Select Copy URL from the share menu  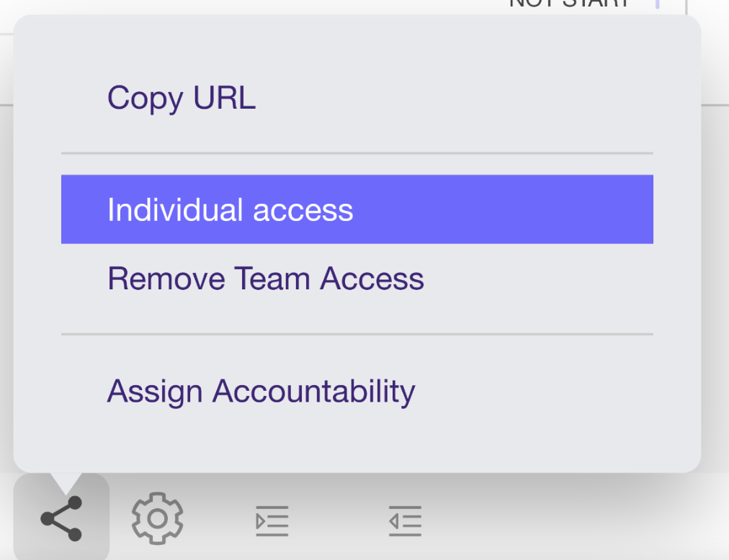coord(182,98)
